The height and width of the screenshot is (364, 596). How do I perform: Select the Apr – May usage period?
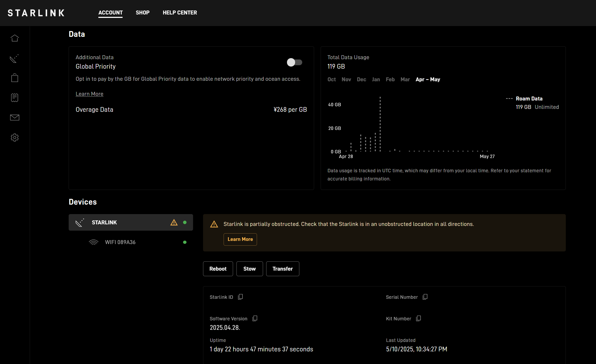[x=428, y=79]
